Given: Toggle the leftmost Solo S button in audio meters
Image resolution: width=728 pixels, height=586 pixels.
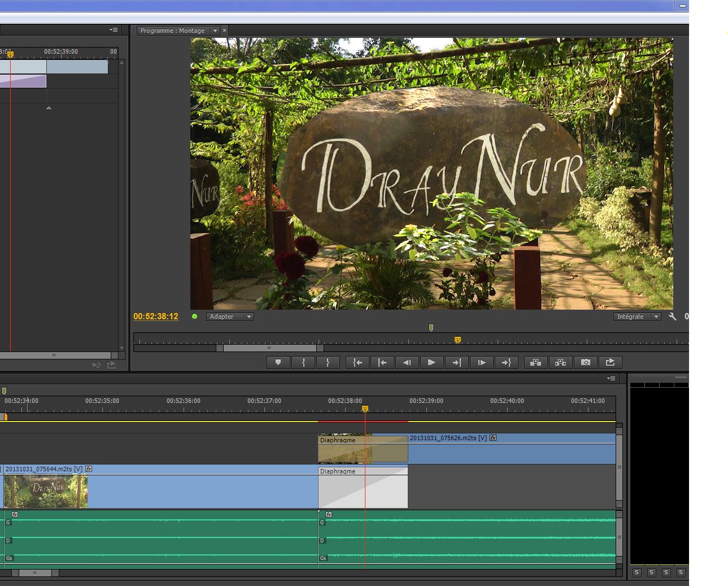Looking at the screenshot, I should [x=637, y=572].
